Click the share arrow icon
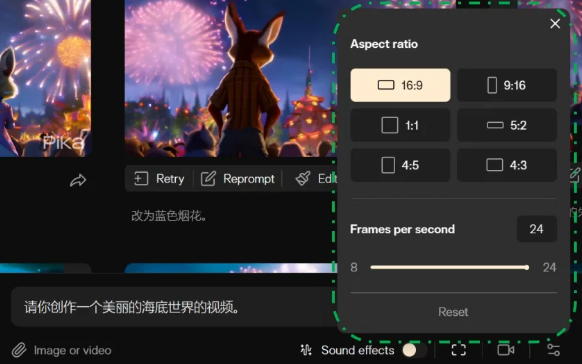Viewport: 582px width, 364px height. (78, 181)
